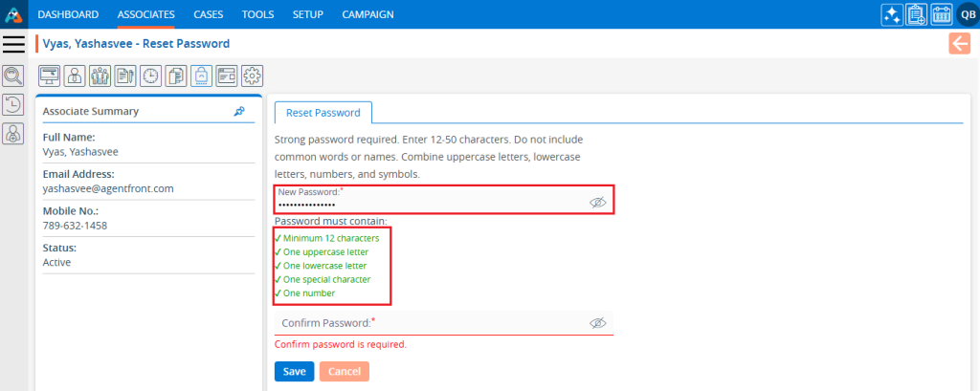The height and width of the screenshot is (391, 980).
Task: Click the Save button
Action: pyautogui.click(x=294, y=371)
